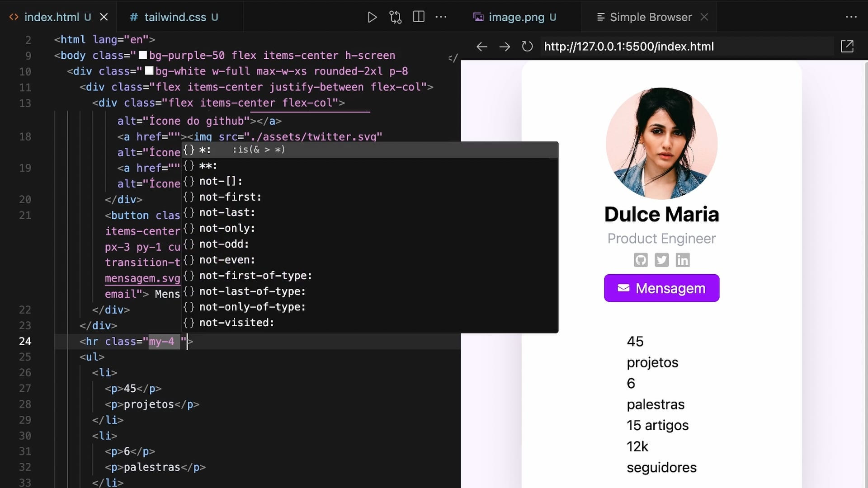
Task: Click the GitHub icon in profile card
Action: click(x=641, y=260)
